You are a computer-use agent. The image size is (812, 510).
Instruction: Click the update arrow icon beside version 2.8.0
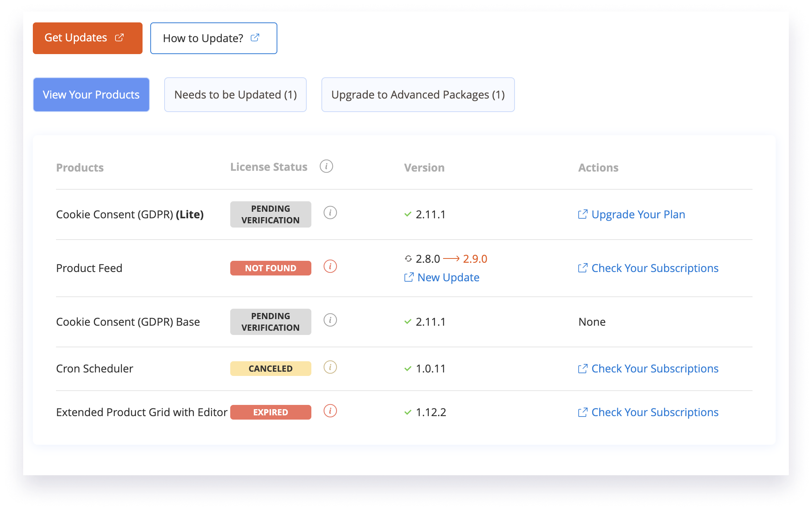tap(408, 258)
